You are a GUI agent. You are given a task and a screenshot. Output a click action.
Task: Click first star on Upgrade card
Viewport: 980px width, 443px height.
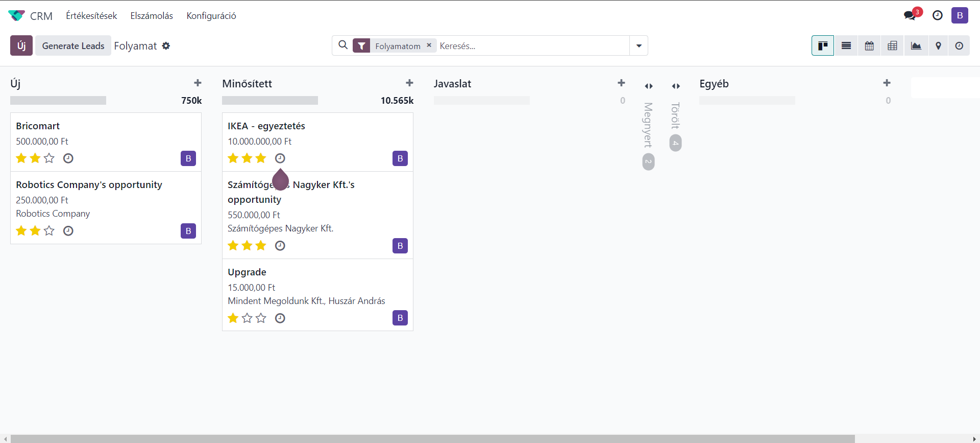coord(233,318)
